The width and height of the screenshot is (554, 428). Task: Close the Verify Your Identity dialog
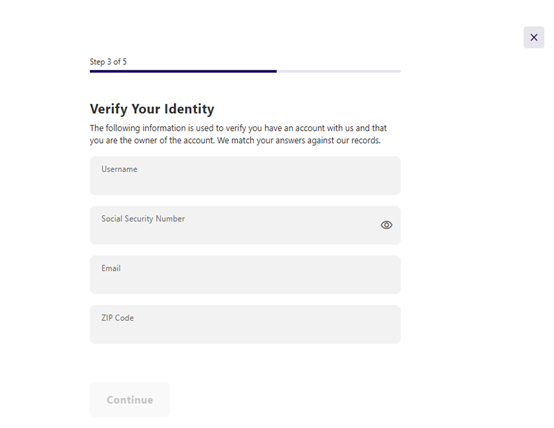click(x=534, y=37)
